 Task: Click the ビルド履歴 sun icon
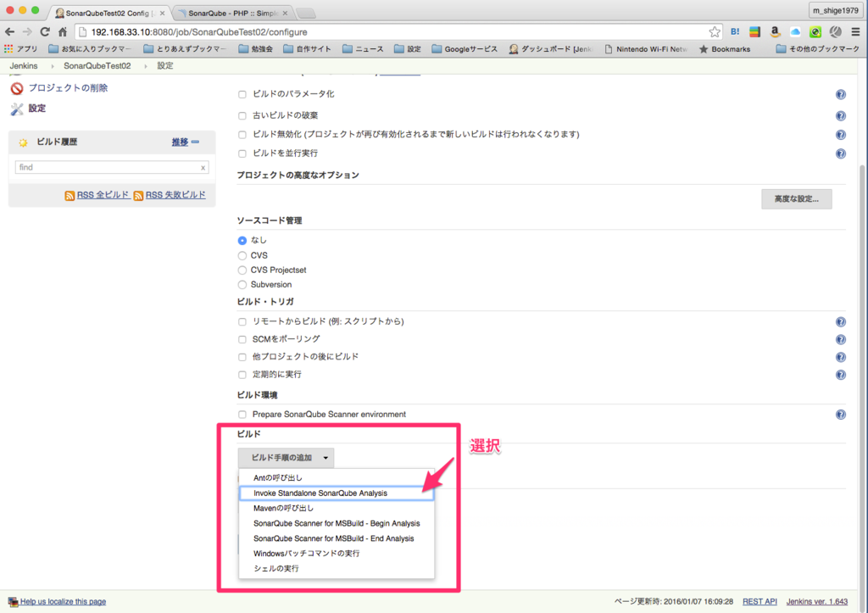23,143
